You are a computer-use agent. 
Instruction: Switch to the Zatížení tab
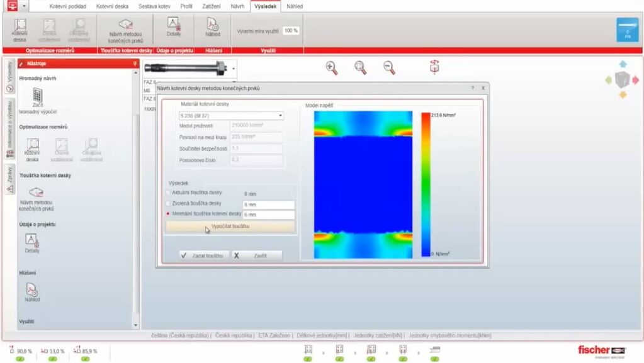coord(212,6)
